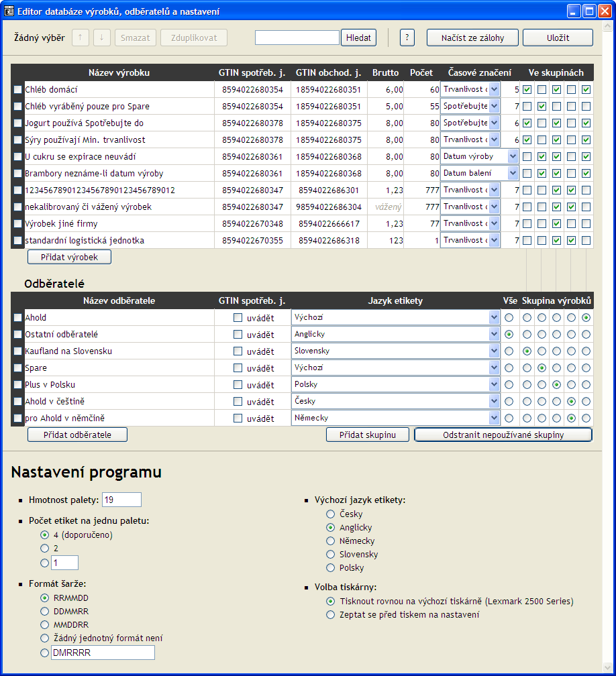Focus the search text field next to Hledat

(297, 38)
